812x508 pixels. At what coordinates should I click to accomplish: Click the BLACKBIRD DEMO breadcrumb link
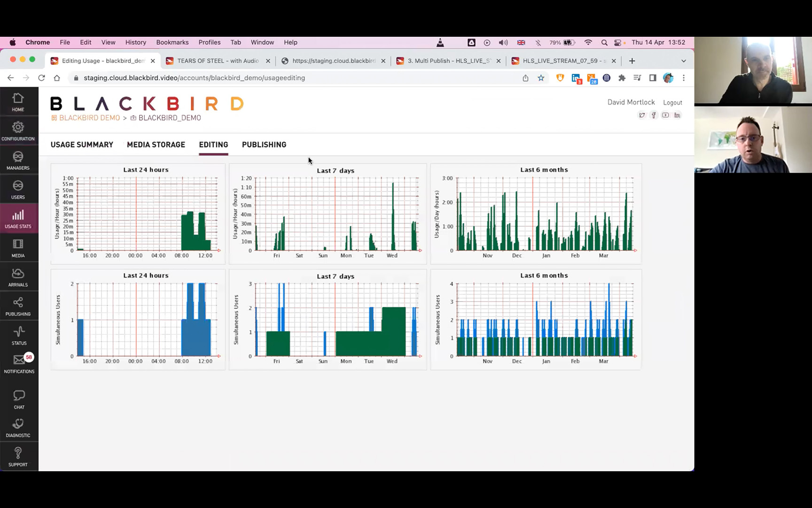89,118
